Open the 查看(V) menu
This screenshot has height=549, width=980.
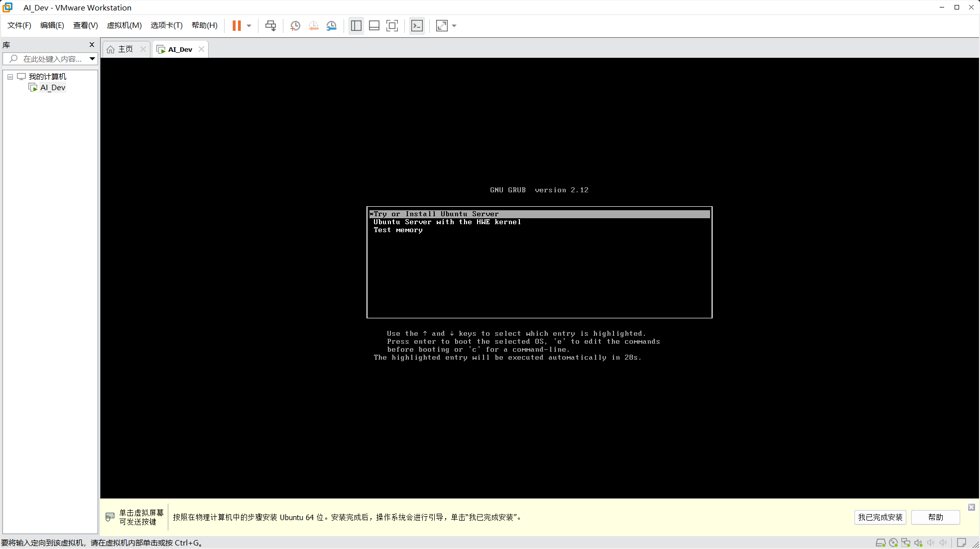coord(85,25)
